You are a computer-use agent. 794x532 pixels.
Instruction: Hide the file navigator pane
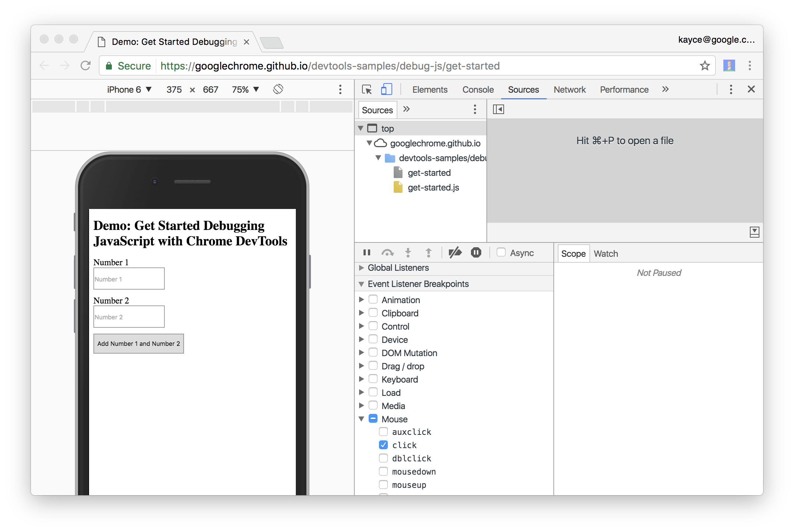point(498,109)
